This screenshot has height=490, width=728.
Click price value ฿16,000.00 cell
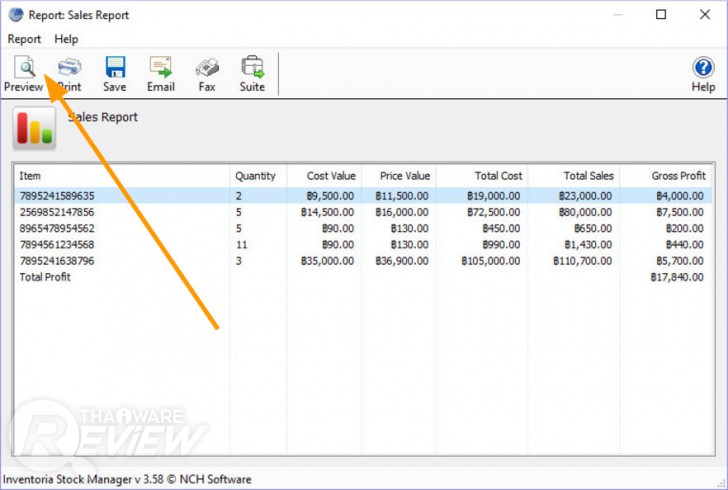pyautogui.click(x=402, y=212)
